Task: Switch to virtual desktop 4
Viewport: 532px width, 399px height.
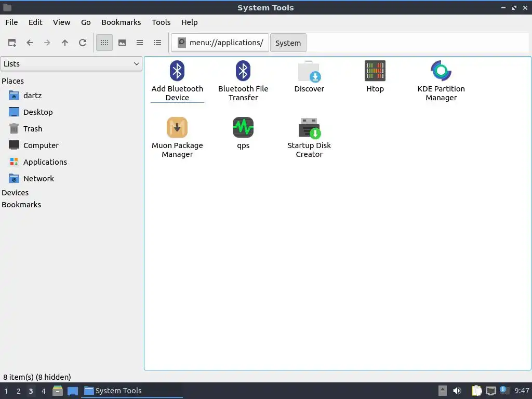Action: pyautogui.click(x=44, y=391)
